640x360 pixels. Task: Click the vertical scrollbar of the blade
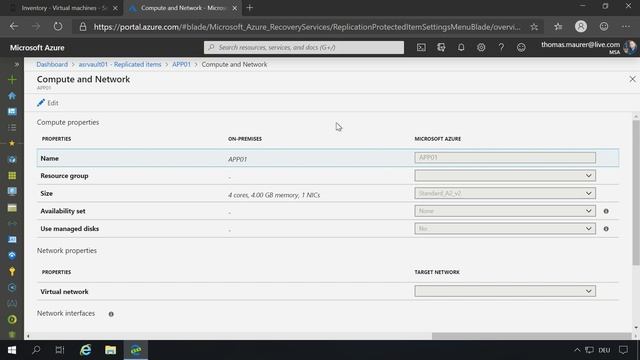pyautogui.click(x=636, y=192)
